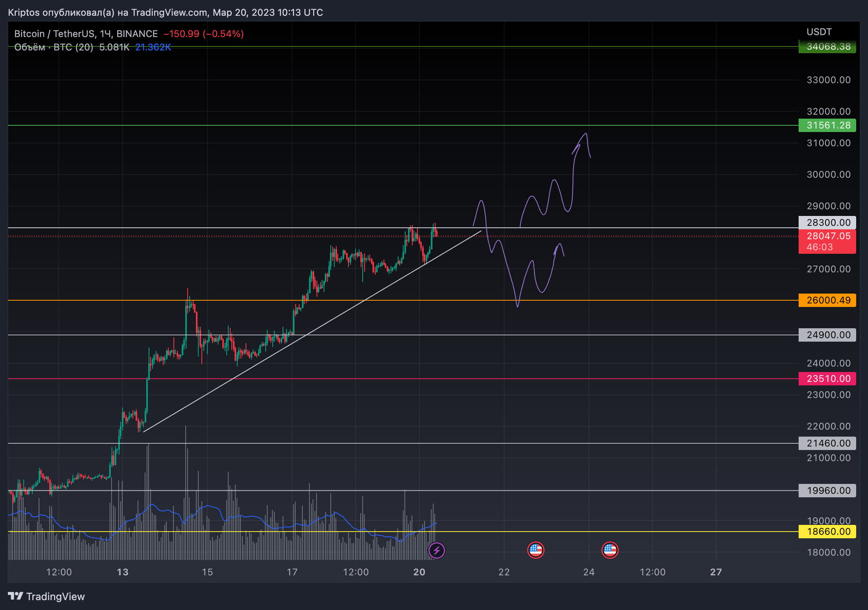Click the date label 24 on time axis
The width and height of the screenshot is (868, 610).
589,572
